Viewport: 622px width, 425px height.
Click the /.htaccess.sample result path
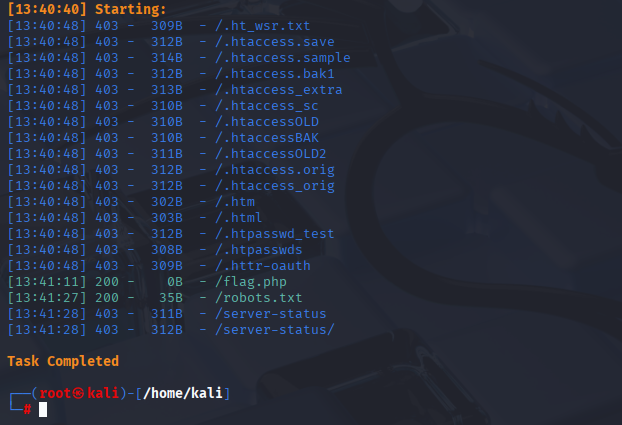click(x=282, y=58)
